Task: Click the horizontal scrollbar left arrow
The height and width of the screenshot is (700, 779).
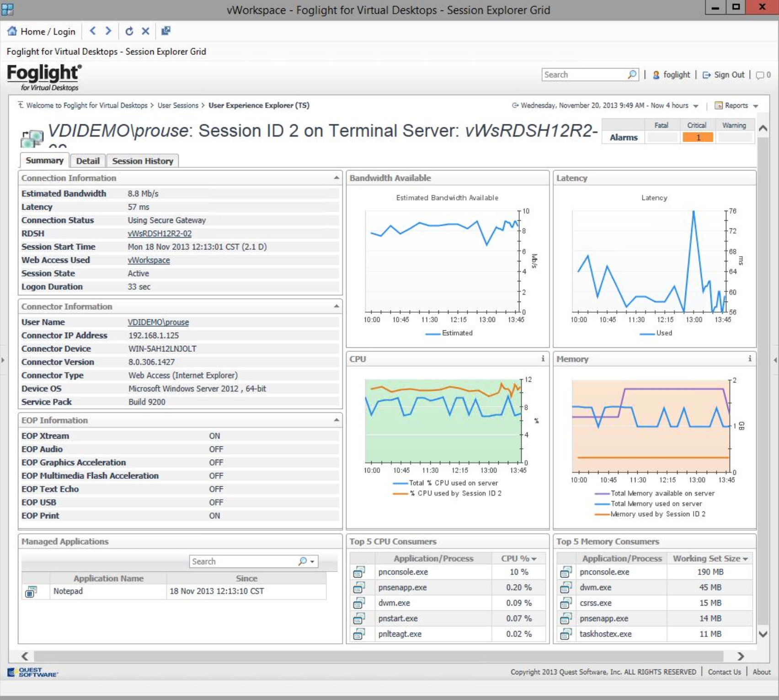Action: [25, 656]
